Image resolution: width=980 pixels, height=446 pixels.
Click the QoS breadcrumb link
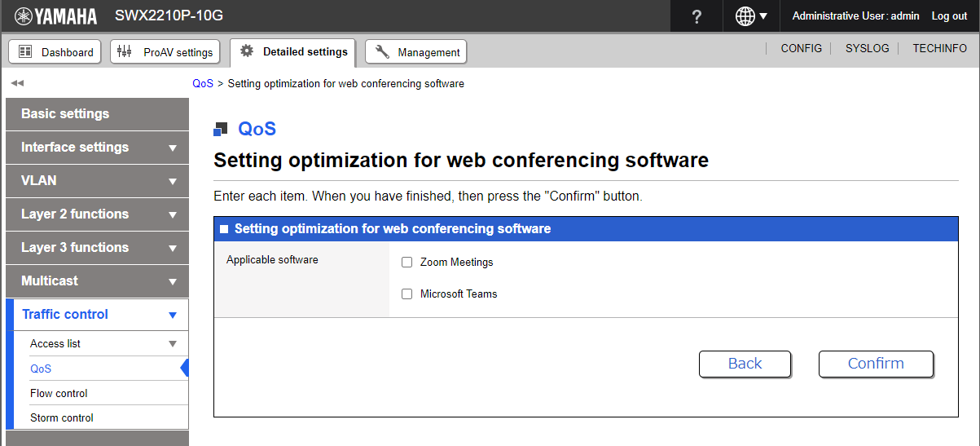(203, 83)
